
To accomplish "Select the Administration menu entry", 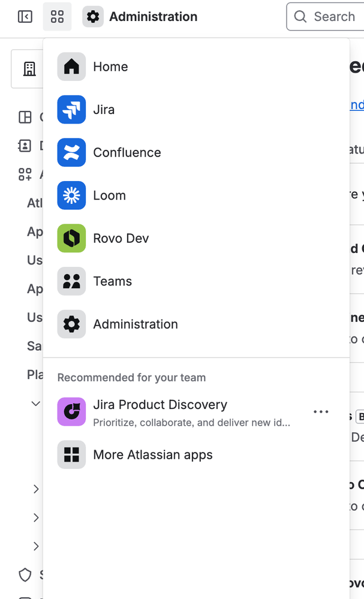I will pyautogui.click(x=196, y=324).
